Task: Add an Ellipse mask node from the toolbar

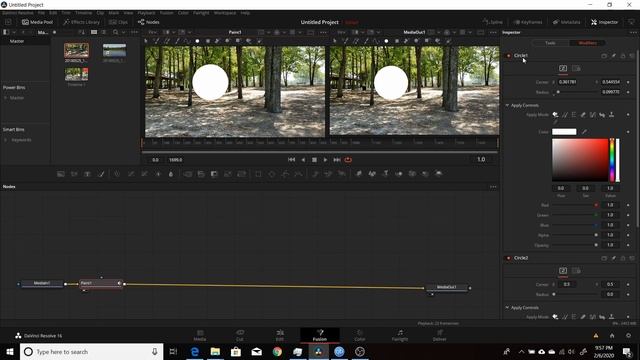Action: tap(272, 174)
